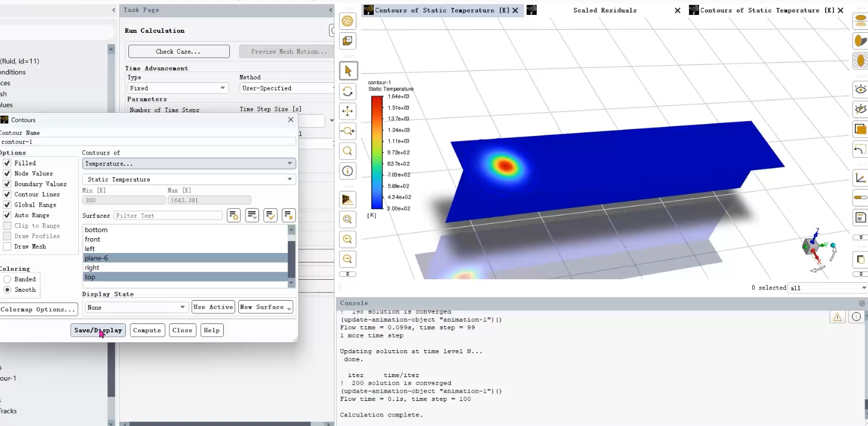Click the curved arrow icon in right toolbar
This screenshot has width=868, height=426.
click(x=860, y=149)
